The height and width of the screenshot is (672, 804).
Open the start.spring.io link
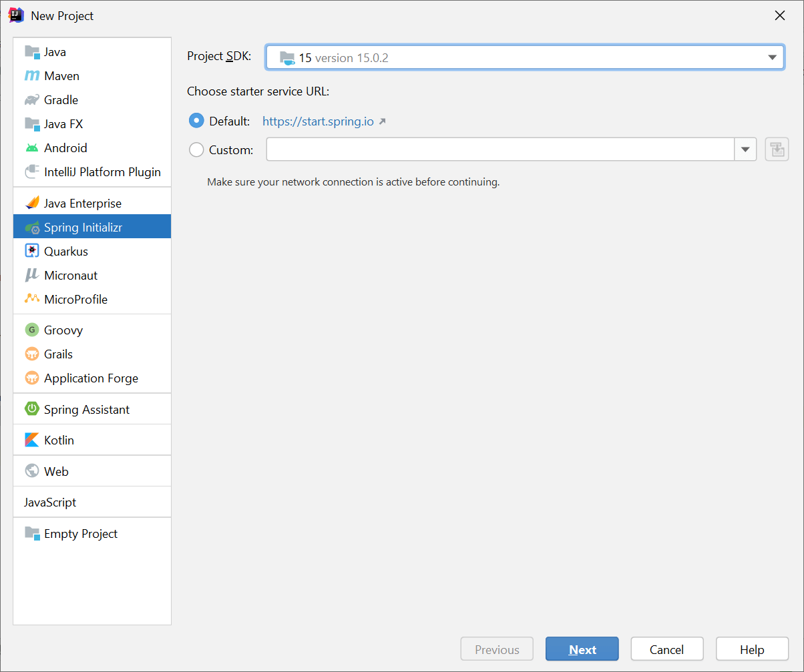(318, 121)
